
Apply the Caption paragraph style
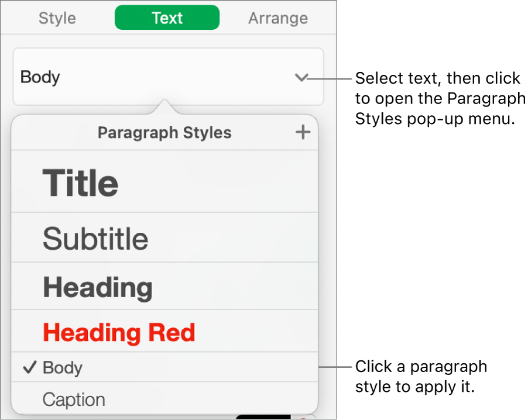(74, 400)
